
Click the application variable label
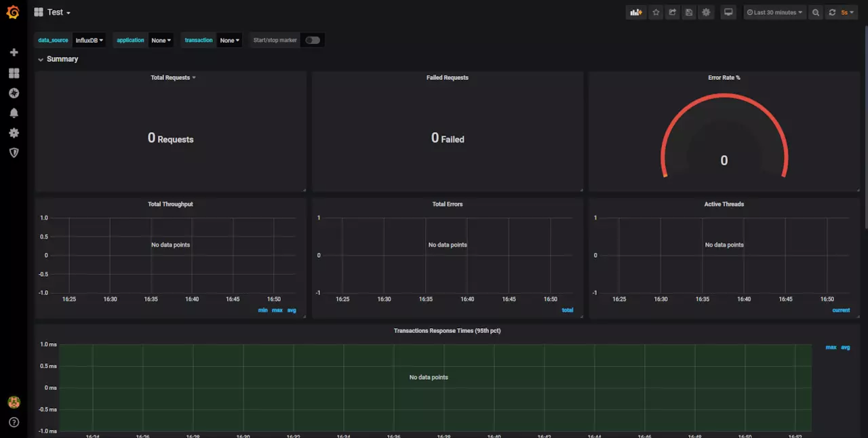(x=130, y=40)
